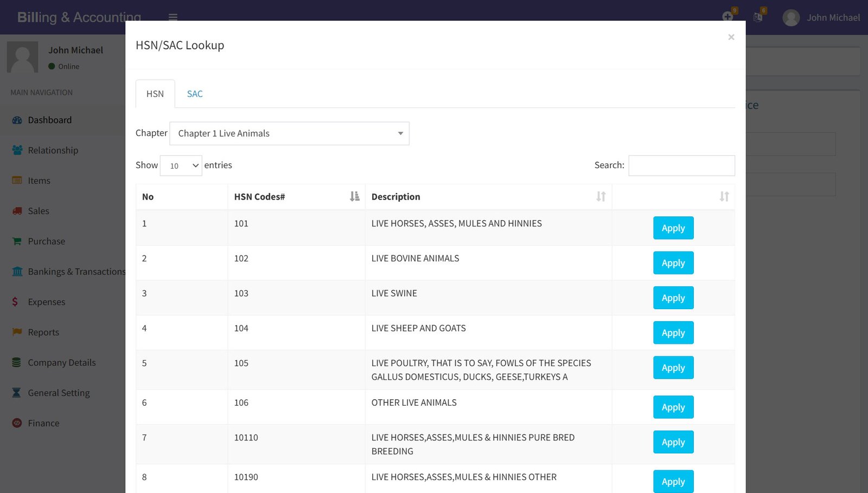
Task: Click the Description column header
Action: pos(488,196)
